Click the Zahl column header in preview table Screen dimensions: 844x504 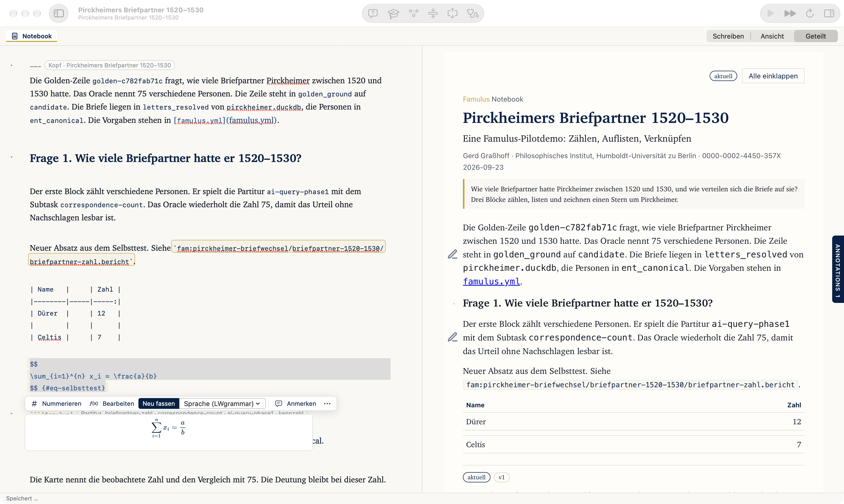pyautogui.click(x=794, y=405)
